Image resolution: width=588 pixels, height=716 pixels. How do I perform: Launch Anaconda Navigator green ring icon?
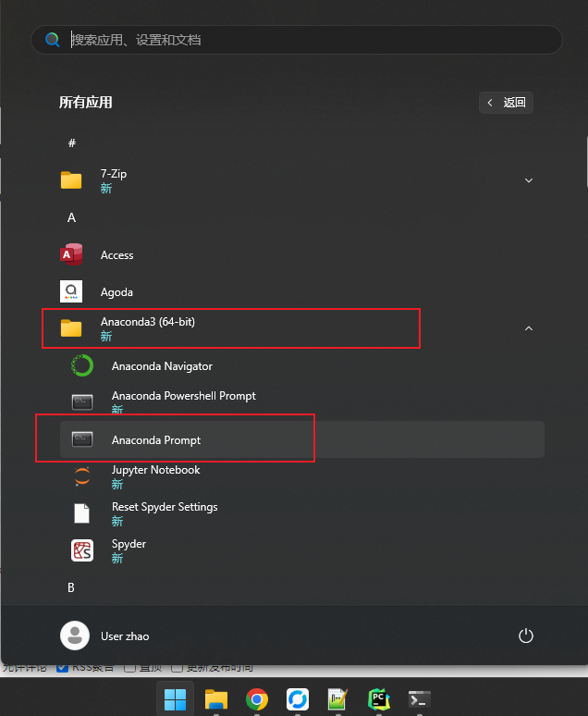82,365
